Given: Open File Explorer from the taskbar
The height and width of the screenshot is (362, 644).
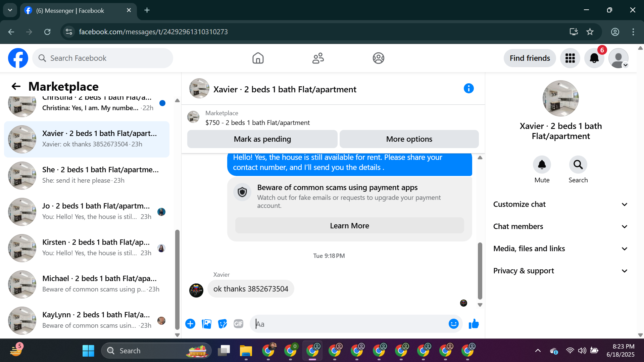Looking at the screenshot, I should [x=246, y=351].
